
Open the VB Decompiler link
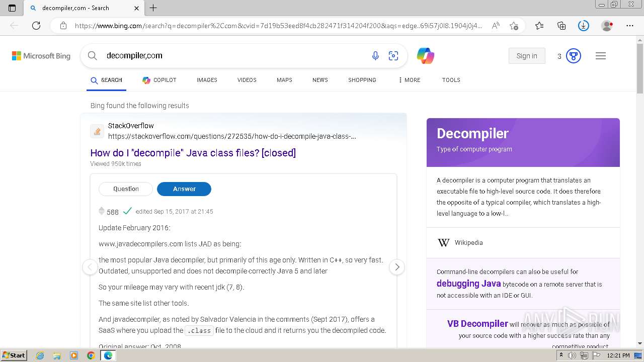pyautogui.click(x=477, y=324)
